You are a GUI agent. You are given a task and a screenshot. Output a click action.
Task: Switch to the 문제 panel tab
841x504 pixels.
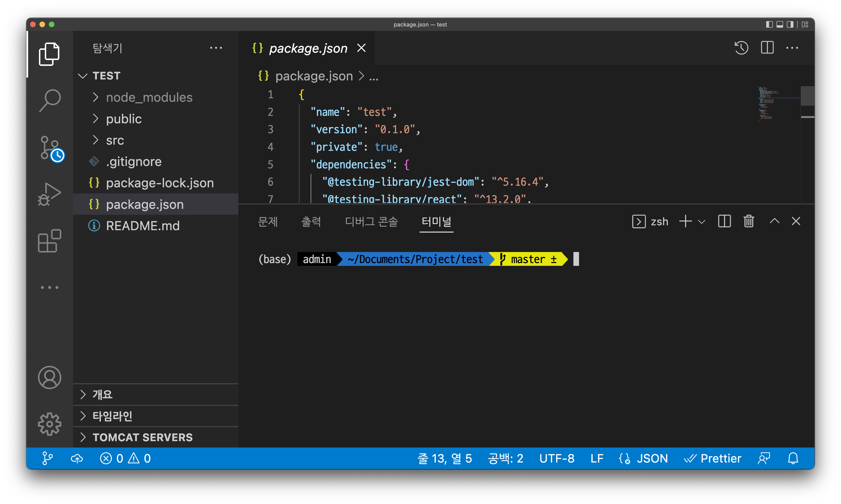[x=268, y=222]
